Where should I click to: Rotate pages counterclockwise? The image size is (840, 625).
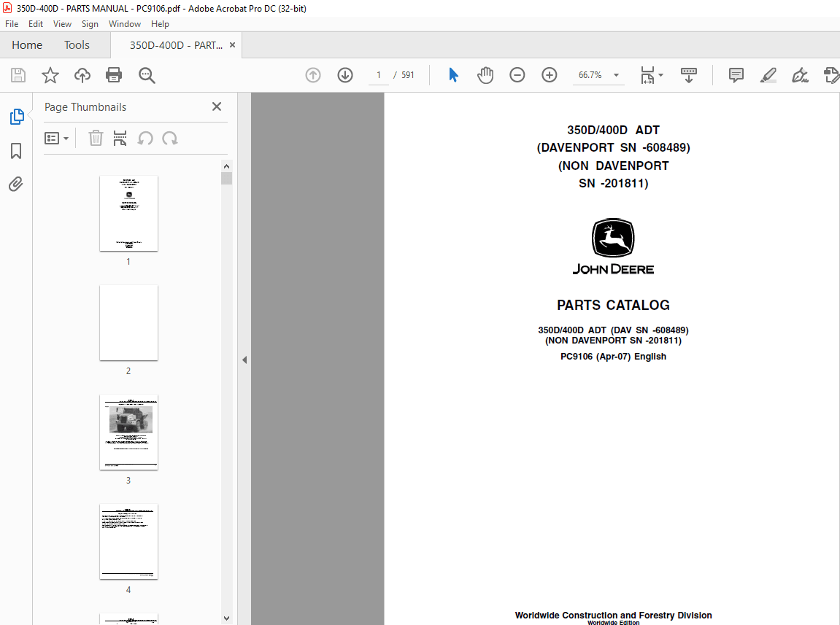pos(147,138)
